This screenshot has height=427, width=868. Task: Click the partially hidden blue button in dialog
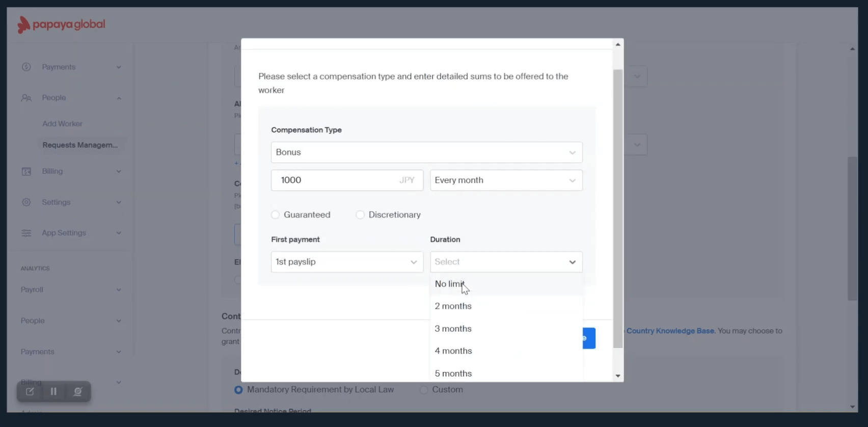589,338
